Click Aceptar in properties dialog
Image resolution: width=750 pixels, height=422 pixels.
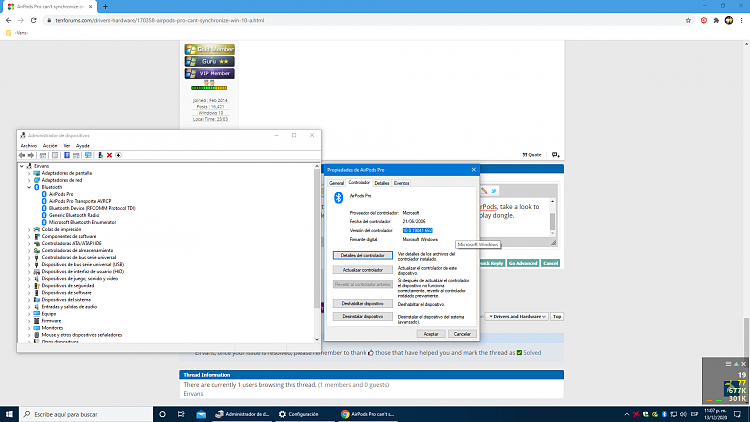tap(431, 334)
